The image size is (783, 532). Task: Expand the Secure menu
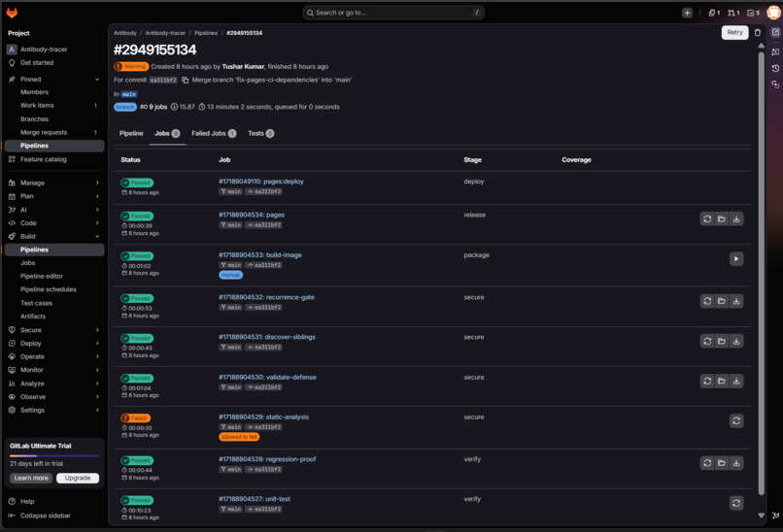pyautogui.click(x=54, y=330)
